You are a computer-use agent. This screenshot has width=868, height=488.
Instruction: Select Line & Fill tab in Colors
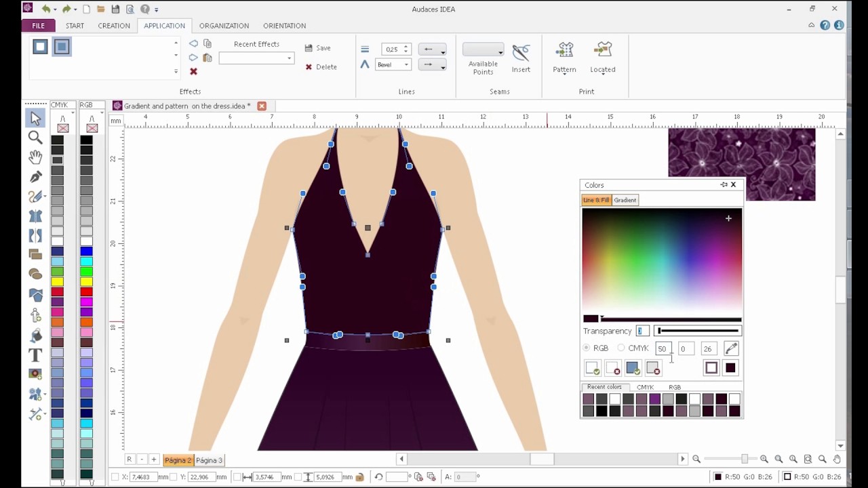point(597,200)
